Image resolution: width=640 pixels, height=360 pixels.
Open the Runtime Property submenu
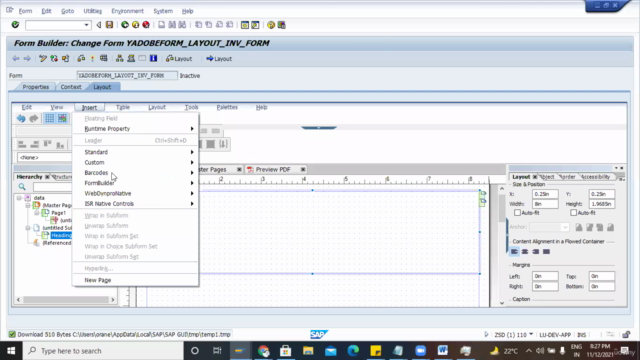click(136, 129)
